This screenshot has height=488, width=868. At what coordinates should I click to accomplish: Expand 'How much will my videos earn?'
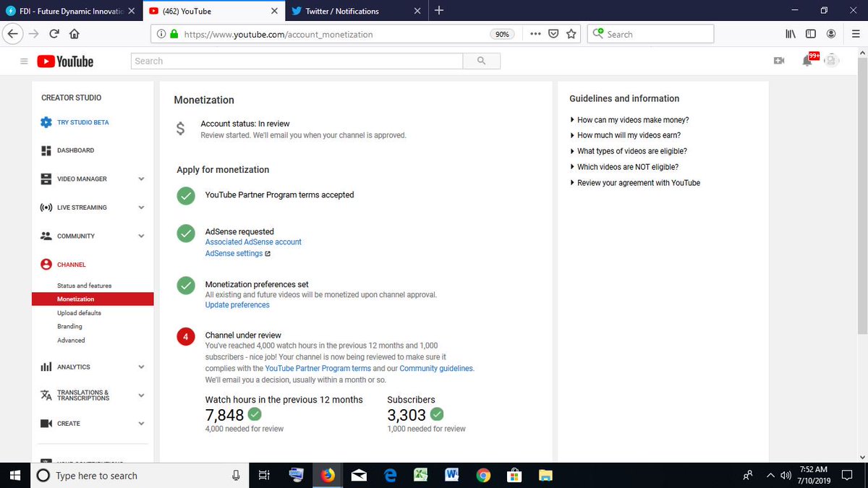point(626,135)
